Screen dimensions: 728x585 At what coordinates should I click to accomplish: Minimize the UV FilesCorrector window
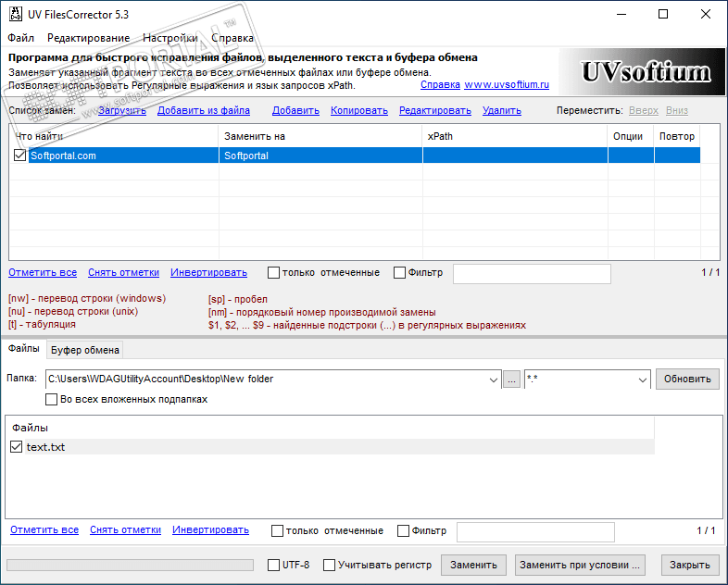(x=621, y=15)
